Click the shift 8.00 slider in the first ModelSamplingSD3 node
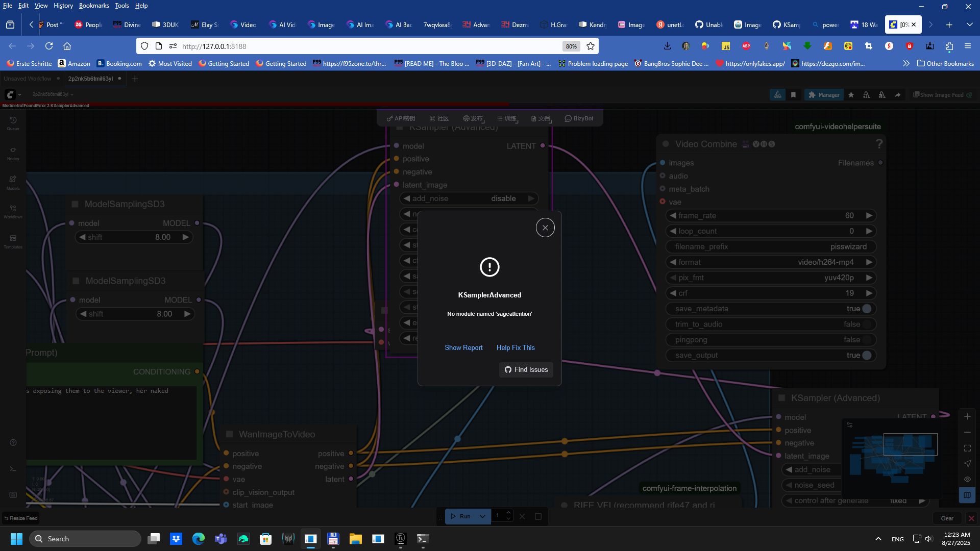This screenshot has width=980, height=551. pyautogui.click(x=134, y=237)
